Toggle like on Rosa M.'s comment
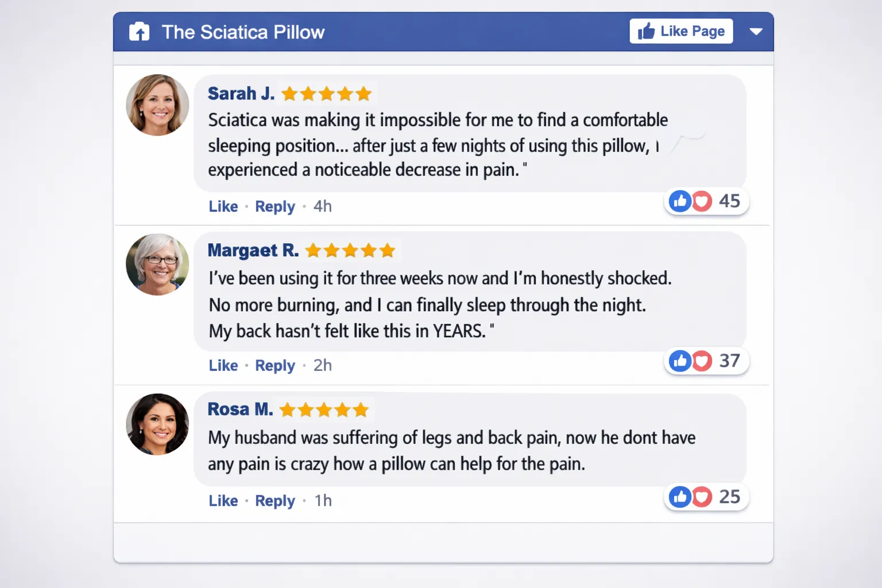Viewport: 882px width, 588px height. (223, 500)
